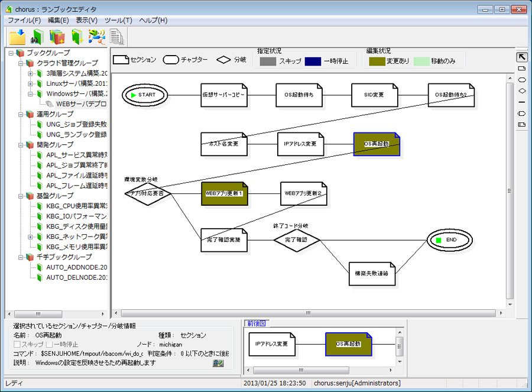Image resolution: width=532 pixels, height=392 pixels.
Task: Select WEBサーバデプロ tree item
Action: tap(81, 104)
